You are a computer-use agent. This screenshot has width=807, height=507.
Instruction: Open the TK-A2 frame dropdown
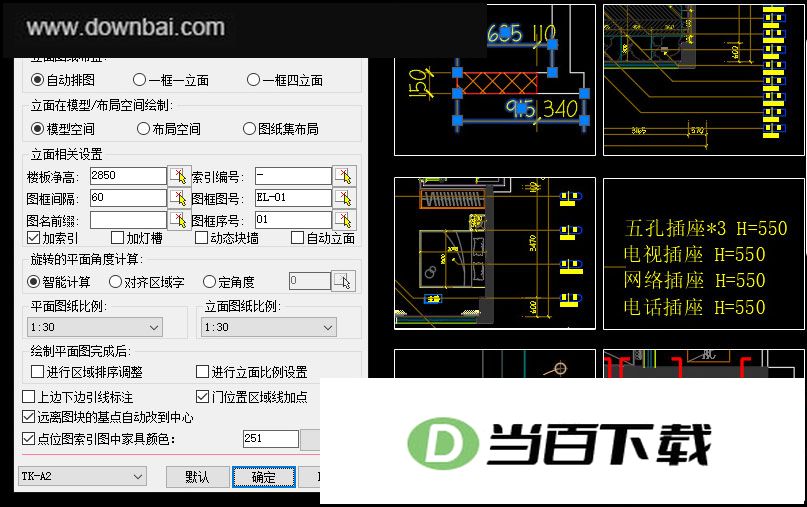82,477
